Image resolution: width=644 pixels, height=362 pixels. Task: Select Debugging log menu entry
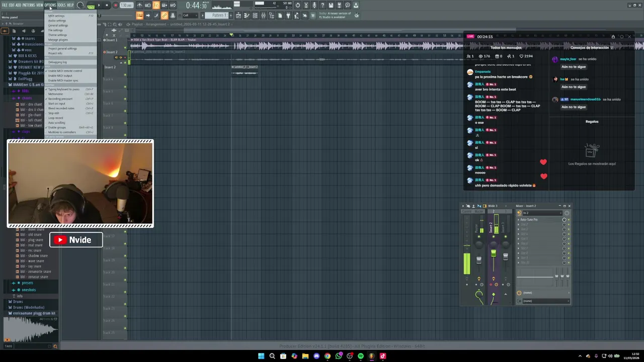click(70, 62)
